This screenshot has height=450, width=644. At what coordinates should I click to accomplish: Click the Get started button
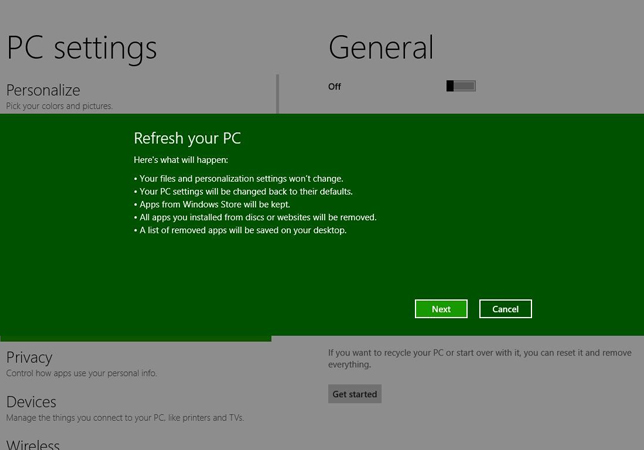[x=354, y=394]
